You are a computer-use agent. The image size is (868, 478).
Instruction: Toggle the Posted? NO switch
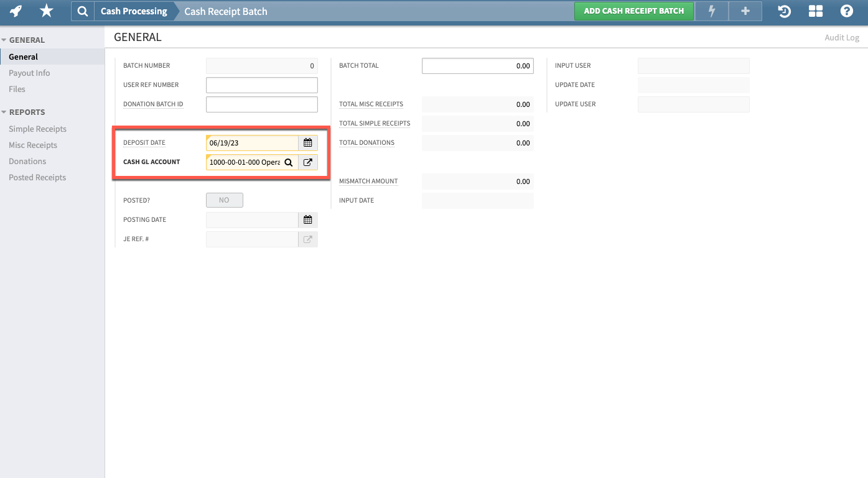point(224,200)
